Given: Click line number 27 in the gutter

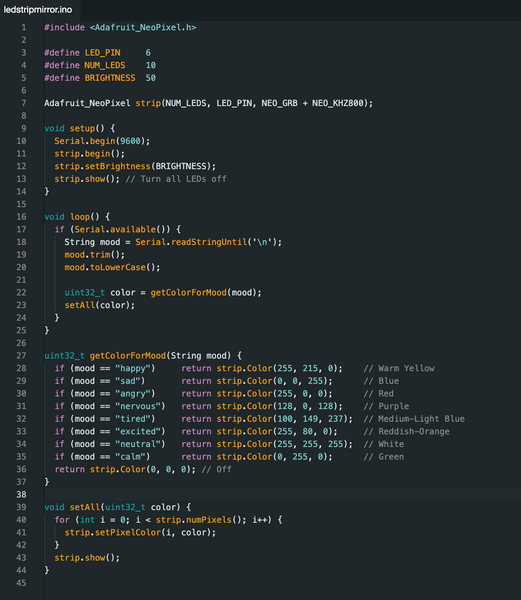Looking at the screenshot, I should [21, 356].
